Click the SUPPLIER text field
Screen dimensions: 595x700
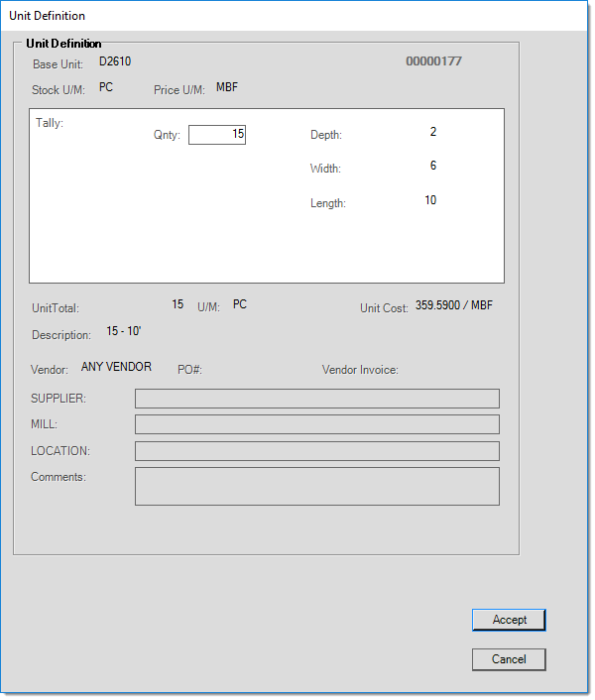(x=317, y=399)
